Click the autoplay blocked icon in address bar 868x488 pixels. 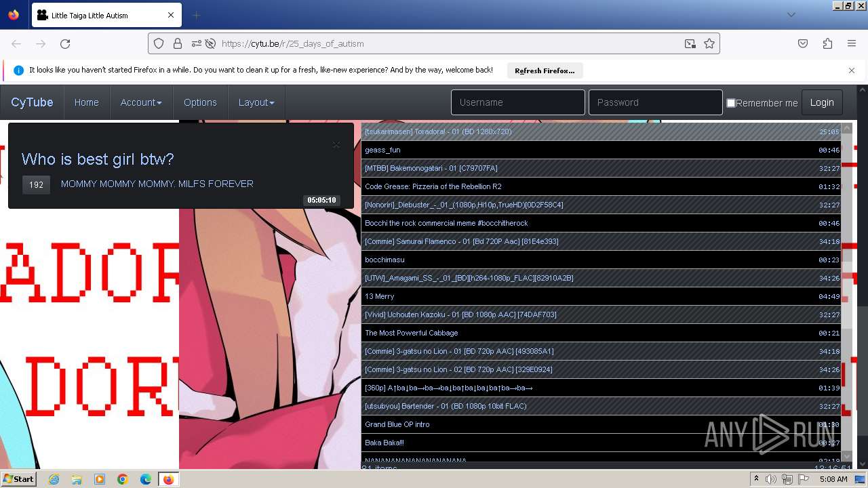pyautogui.click(x=210, y=43)
